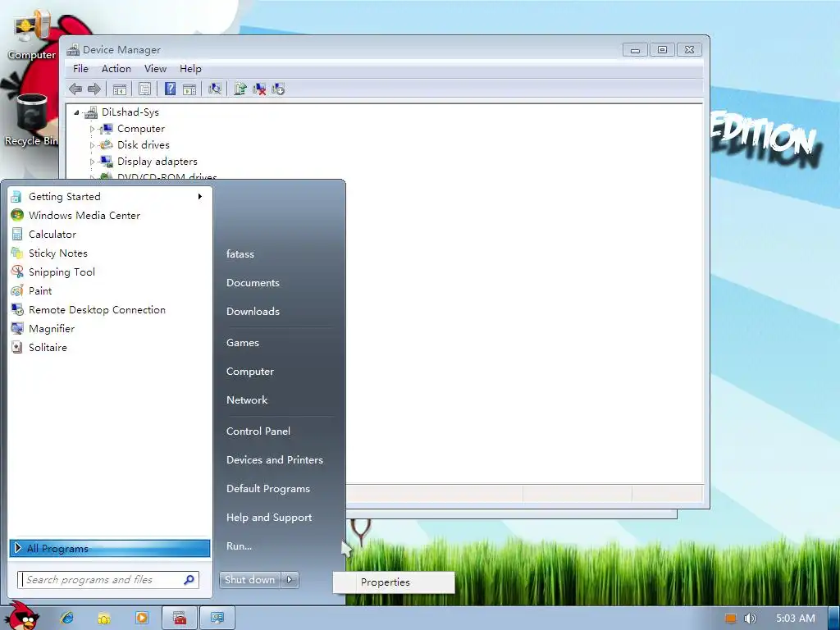Open the fatass user folder link
The image size is (840, 630).
[240, 254]
